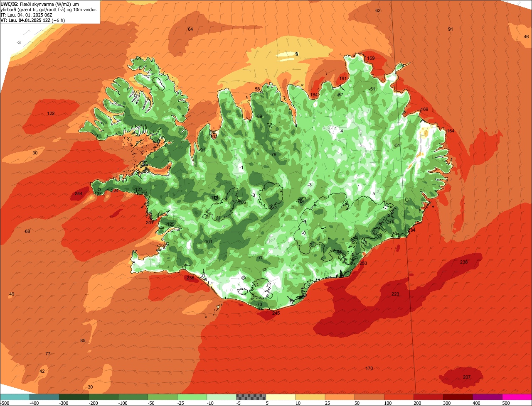Click the pale green swatch, -10 to -5
This screenshot has width=532, height=406.
click(x=222, y=397)
